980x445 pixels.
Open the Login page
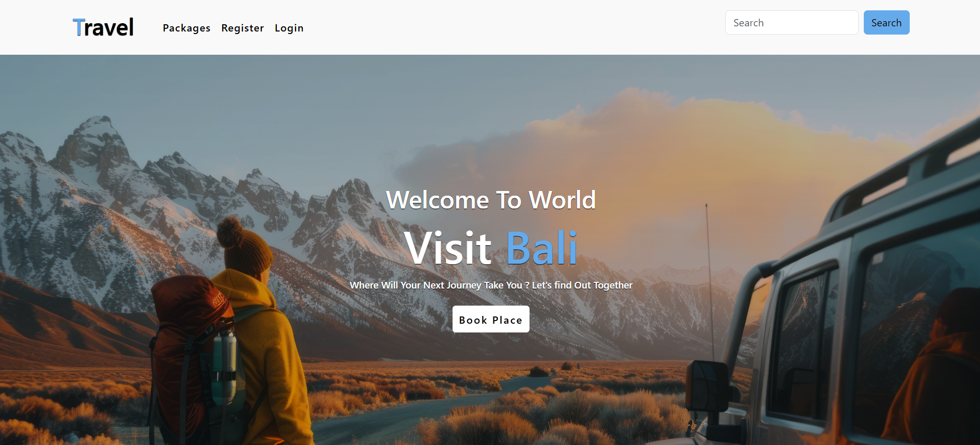[289, 28]
